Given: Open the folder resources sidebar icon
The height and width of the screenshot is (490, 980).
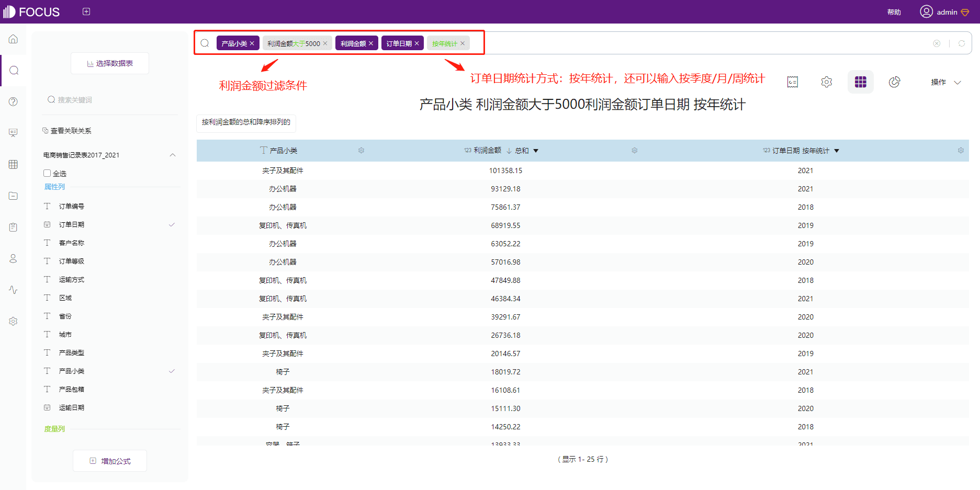Looking at the screenshot, I should [x=14, y=196].
